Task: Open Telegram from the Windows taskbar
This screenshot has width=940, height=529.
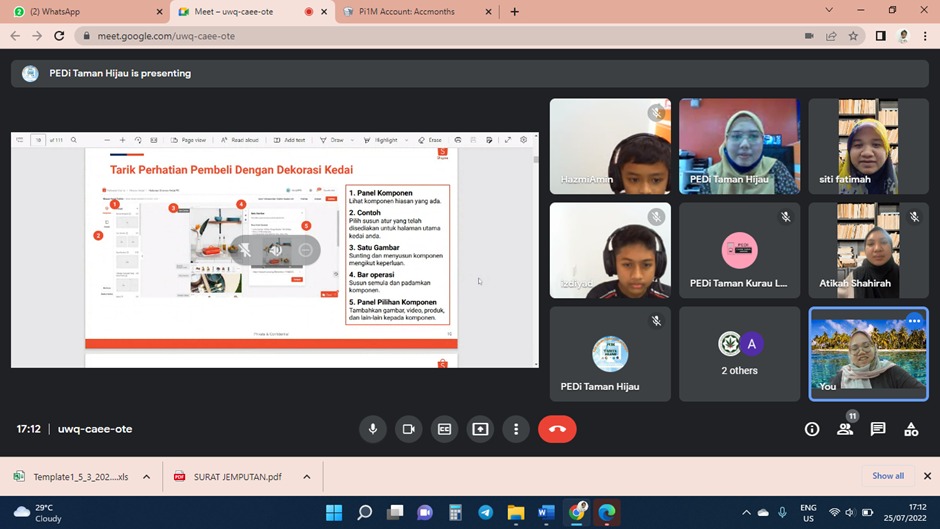Action: pyautogui.click(x=486, y=512)
